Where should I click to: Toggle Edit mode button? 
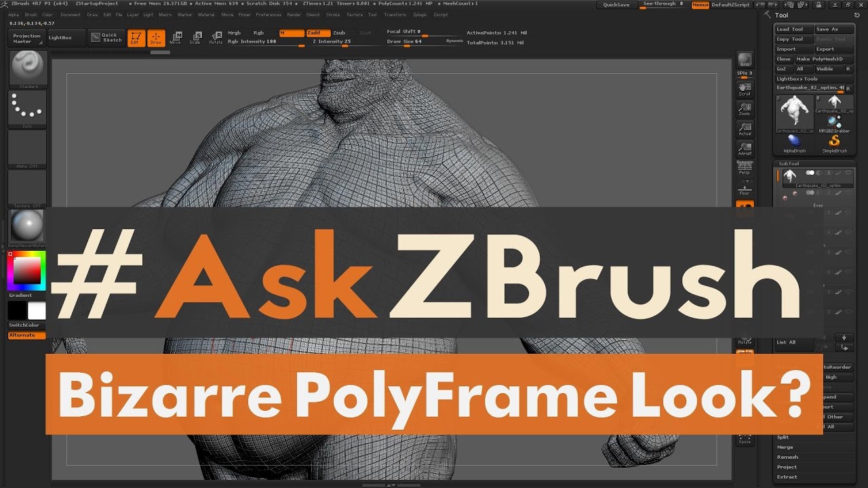point(136,38)
